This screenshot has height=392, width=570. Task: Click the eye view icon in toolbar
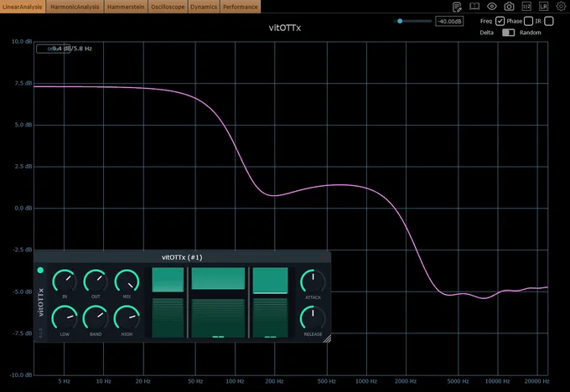coord(492,7)
